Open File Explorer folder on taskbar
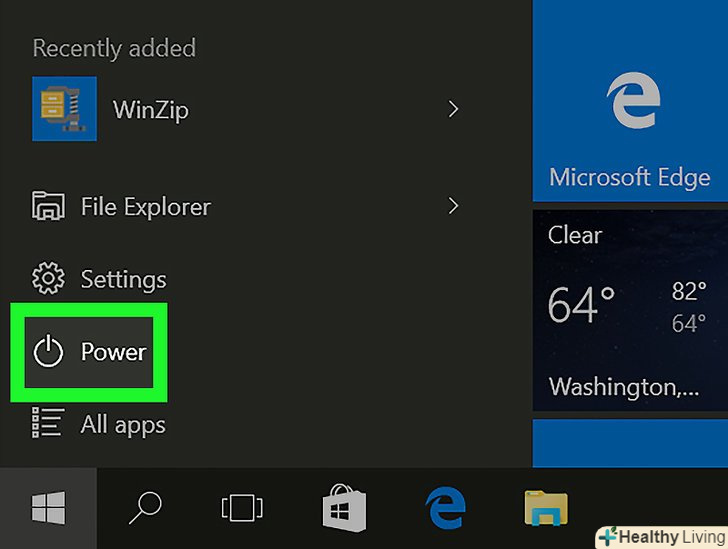Image resolution: width=728 pixels, height=549 pixels. [x=546, y=508]
